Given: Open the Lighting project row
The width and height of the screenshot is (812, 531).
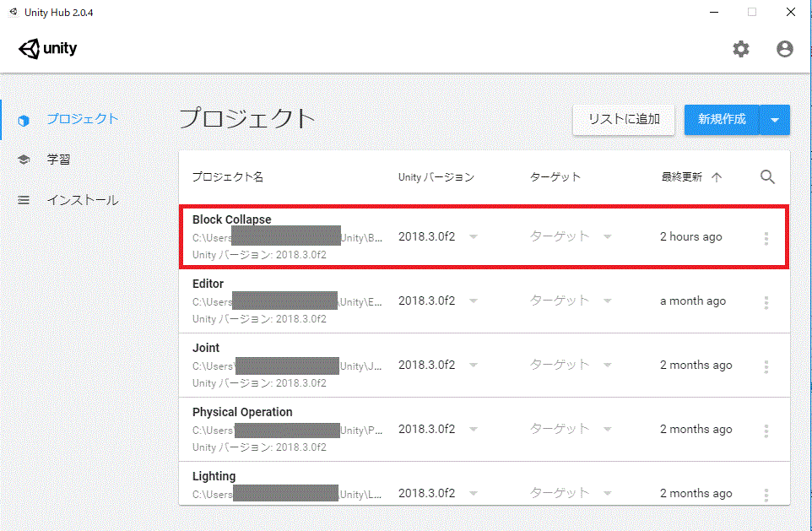Looking at the screenshot, I should coord(214,477).
